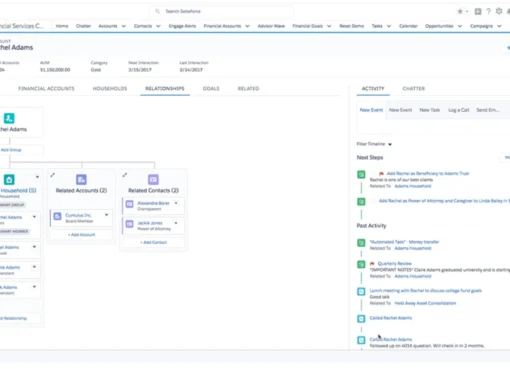Click red flag on Quarterly Review
This screenshot has height=369, width=510.
click(x=372, y=264)
